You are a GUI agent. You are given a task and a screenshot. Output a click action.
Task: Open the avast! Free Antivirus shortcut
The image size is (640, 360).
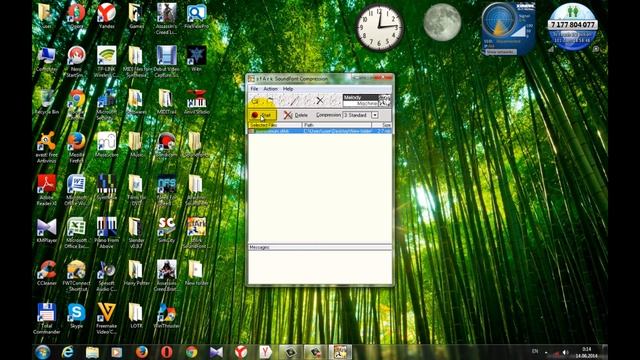point(47,147)
